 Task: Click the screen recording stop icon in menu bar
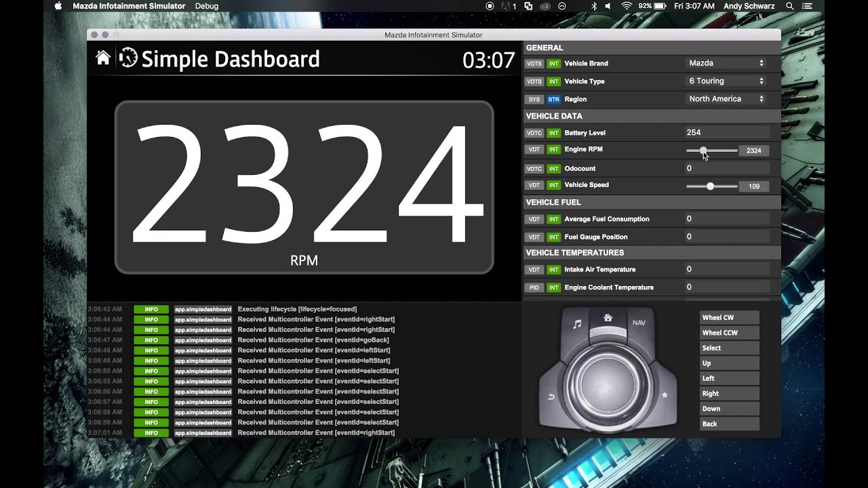(490, 6)
